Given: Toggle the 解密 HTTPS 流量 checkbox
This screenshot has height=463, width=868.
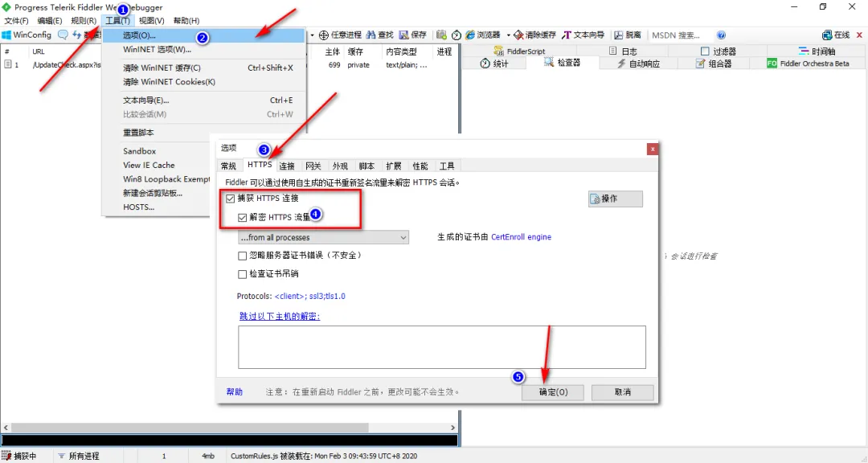Looking at the screenshot, I should (242, 218).
